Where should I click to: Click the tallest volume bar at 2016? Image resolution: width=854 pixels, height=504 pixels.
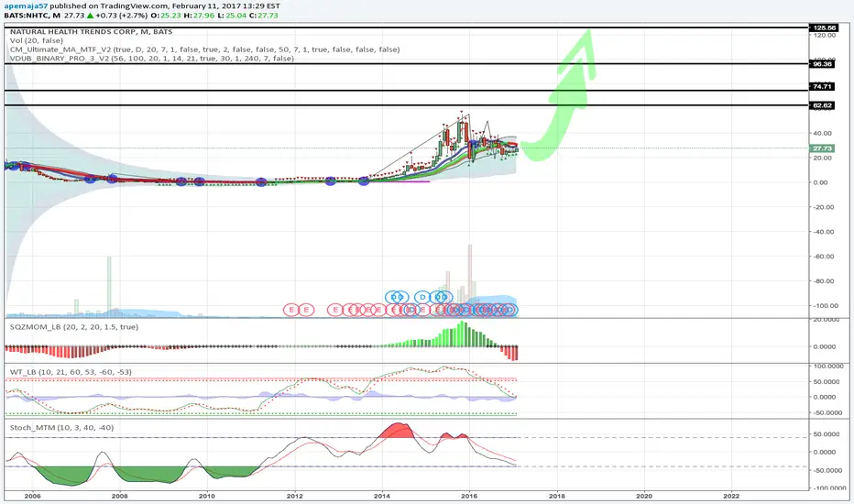pos(469,280)
